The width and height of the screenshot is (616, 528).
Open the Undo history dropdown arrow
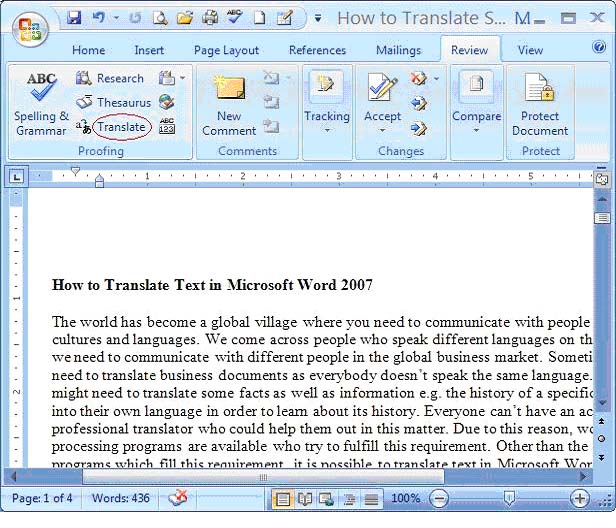pyautogui.click(x=116, y=18)
